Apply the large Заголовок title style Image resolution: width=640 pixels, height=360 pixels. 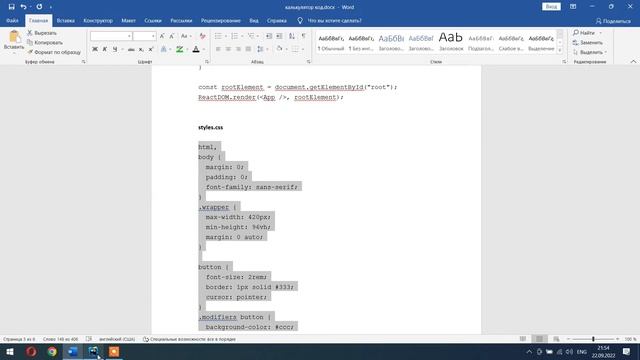click(x=451, y=42)
